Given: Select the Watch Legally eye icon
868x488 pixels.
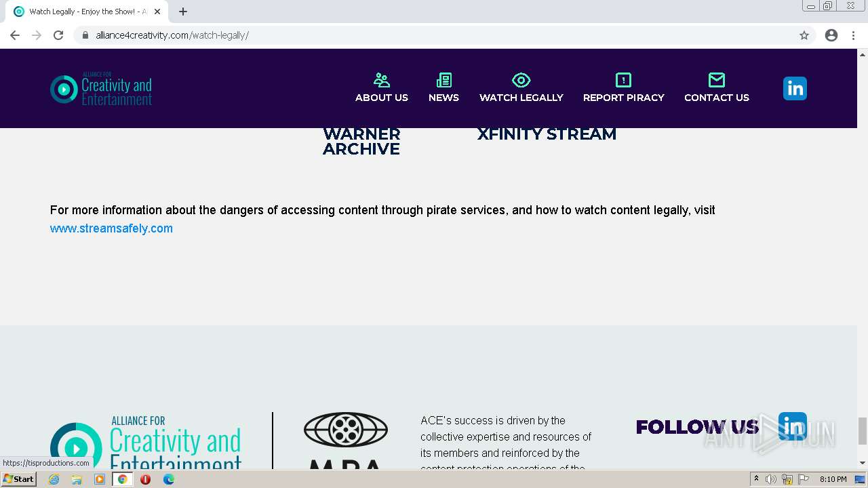Looking at the screenshot, I should [x=521, y=80].
